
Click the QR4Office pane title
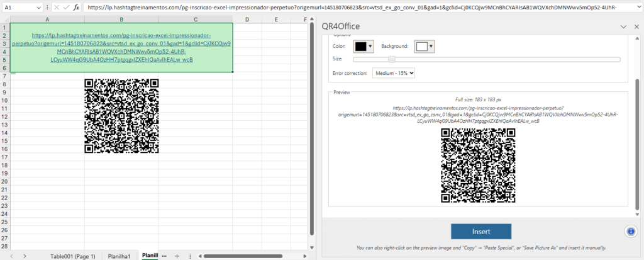(x=341, y=26)
